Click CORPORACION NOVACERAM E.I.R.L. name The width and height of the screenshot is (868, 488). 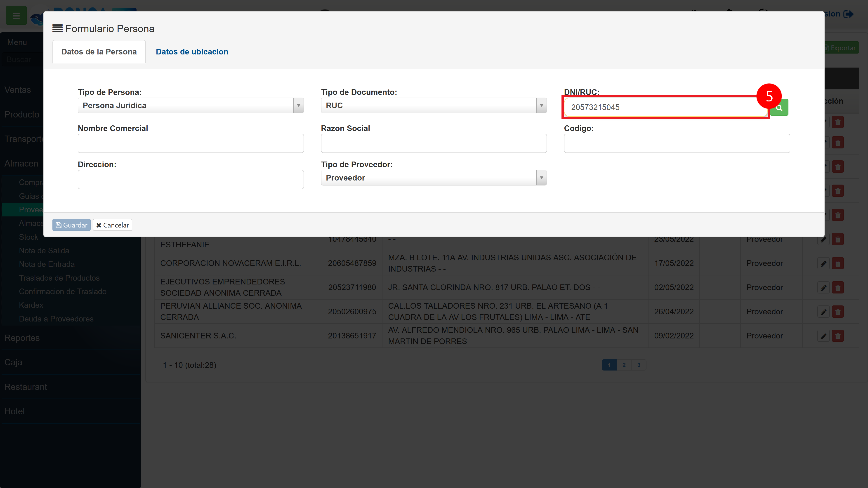pyautogui.click(x=231, y=263)
